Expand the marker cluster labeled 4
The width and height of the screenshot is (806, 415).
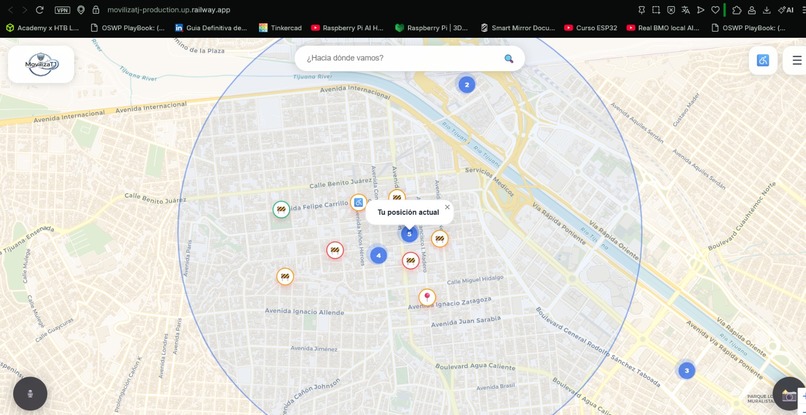(x=378, y=255)
